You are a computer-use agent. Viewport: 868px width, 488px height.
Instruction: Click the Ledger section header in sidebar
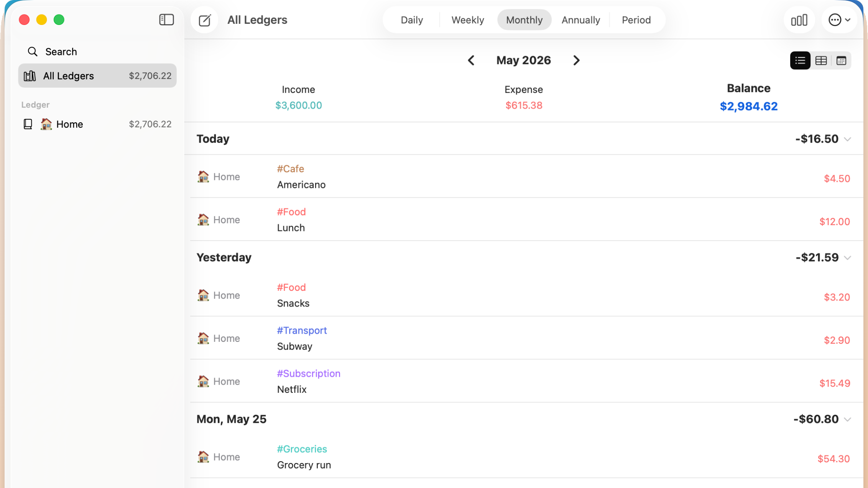pos(35,104)
